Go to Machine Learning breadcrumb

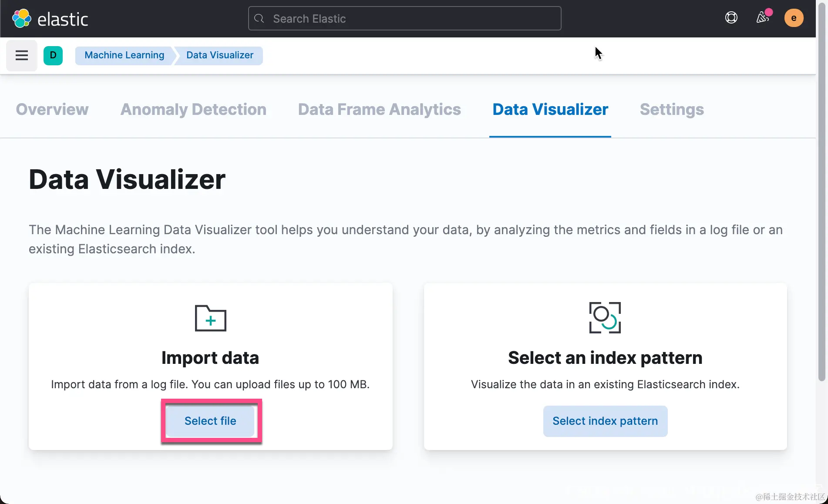pyautogui.click(x=125, y=55)
